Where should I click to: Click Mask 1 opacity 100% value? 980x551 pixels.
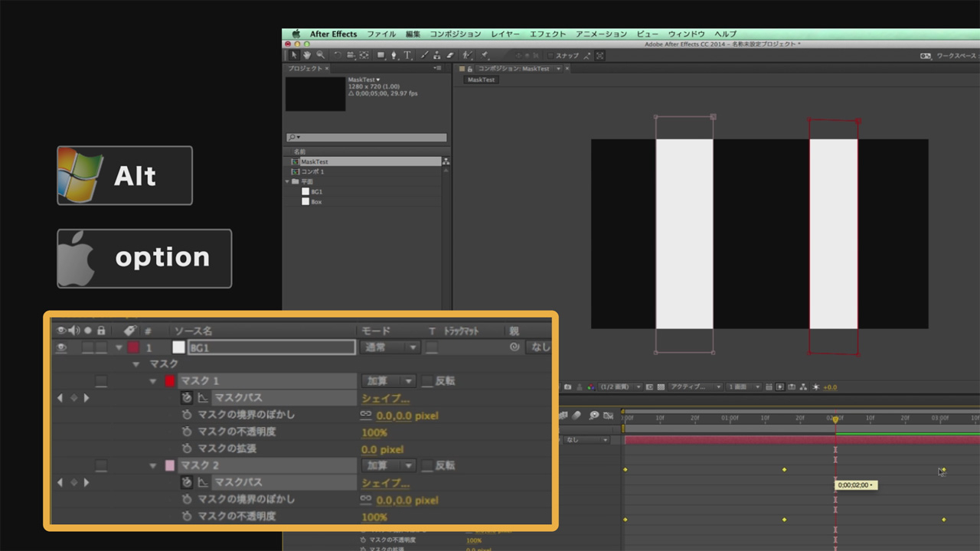(x=374, y=432)
